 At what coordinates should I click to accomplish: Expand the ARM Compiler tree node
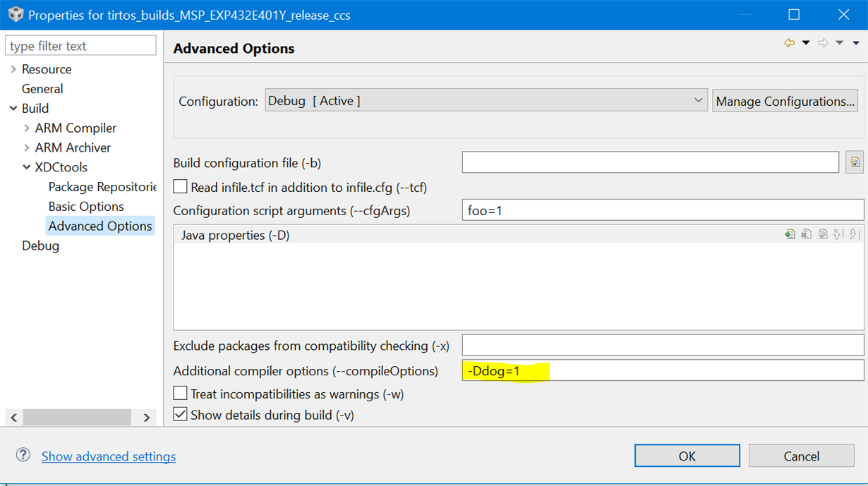(27, 128)
